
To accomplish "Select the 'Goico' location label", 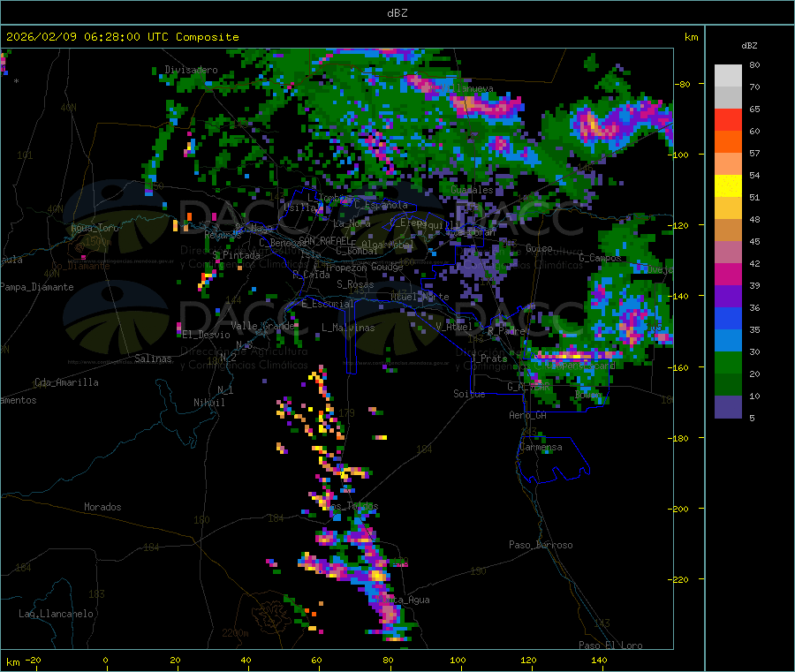I will coord(539,248).
